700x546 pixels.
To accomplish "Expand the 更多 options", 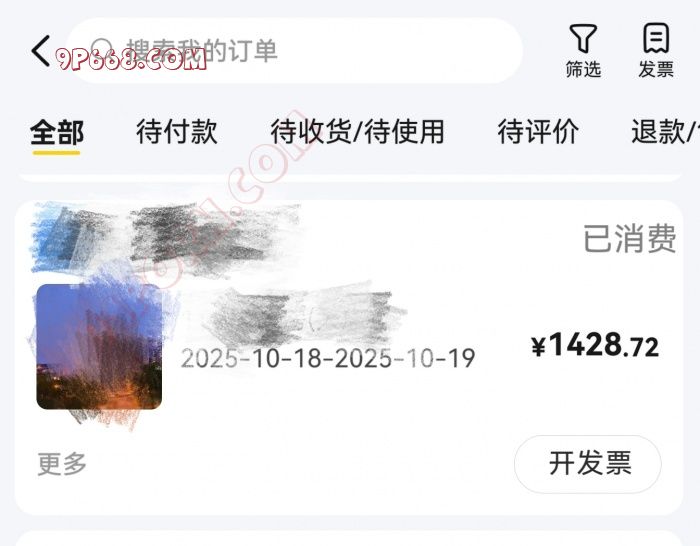I will click(x=62, y=464).
